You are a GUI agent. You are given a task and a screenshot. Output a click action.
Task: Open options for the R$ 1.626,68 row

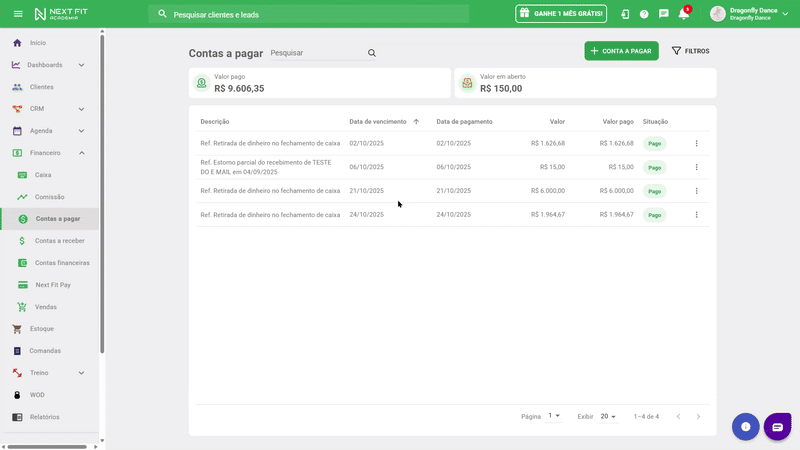696,143
